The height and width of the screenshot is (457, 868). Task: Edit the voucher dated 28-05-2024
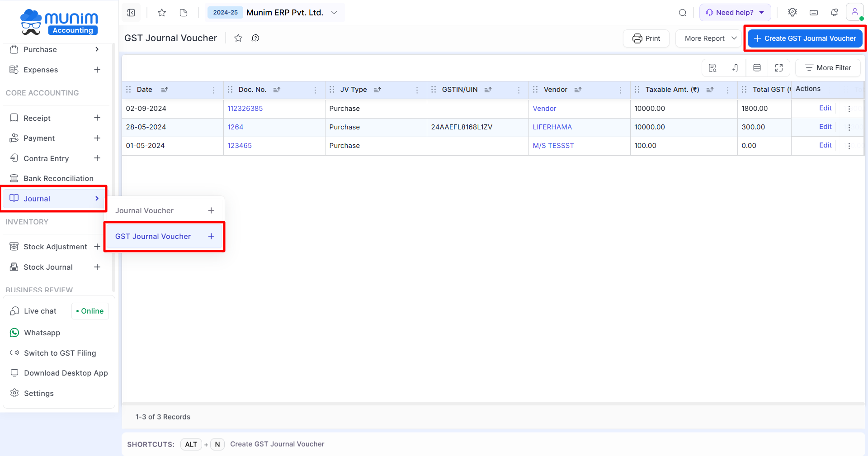click(825, 127)
